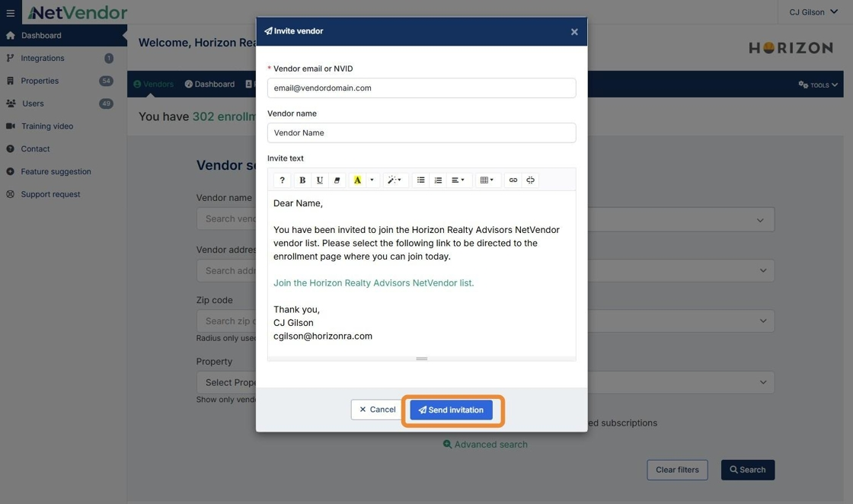
Task: Open the hamburger menu icon
Action: (11, 12)
